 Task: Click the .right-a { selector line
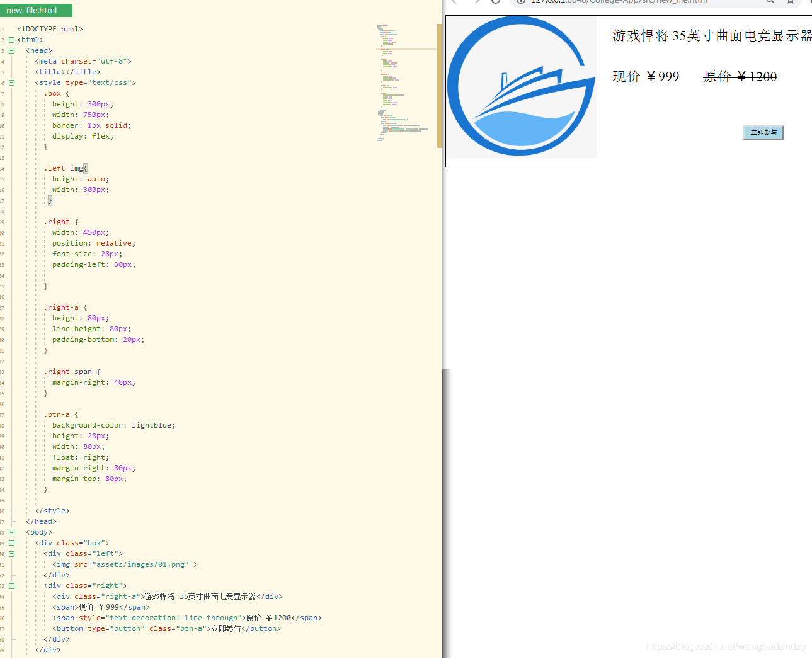point(66,307)
